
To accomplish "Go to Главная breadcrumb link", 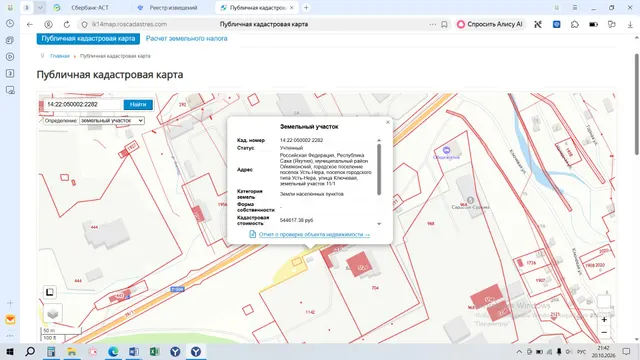I will (60, 56).
